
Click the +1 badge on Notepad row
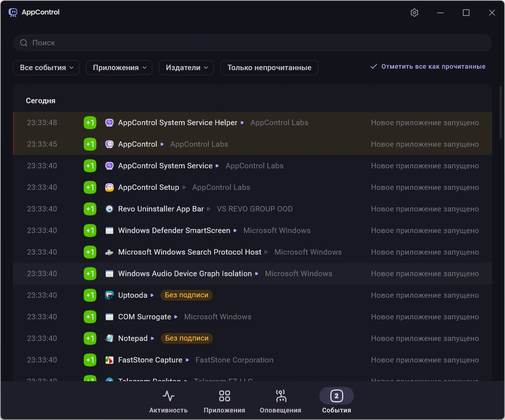coord(90,338)
